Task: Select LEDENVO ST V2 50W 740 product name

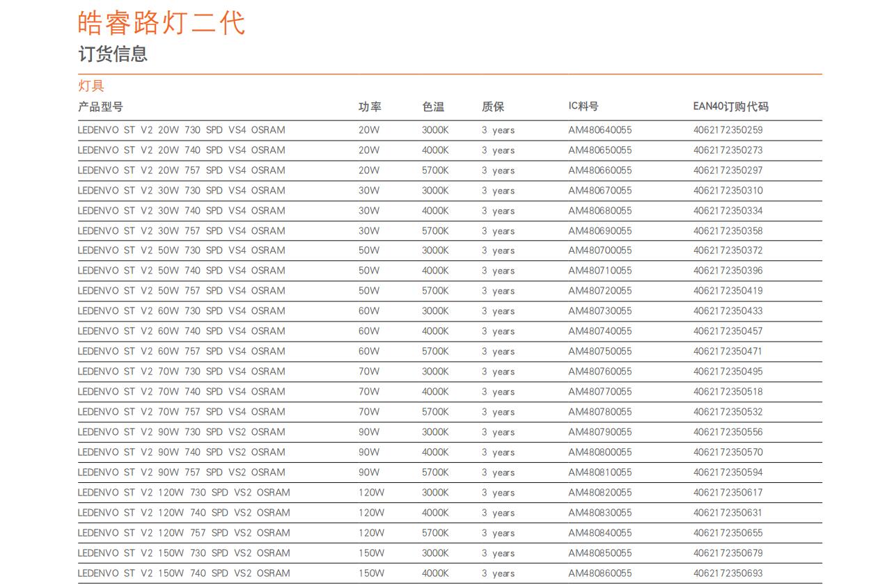Action: (181, 271)
